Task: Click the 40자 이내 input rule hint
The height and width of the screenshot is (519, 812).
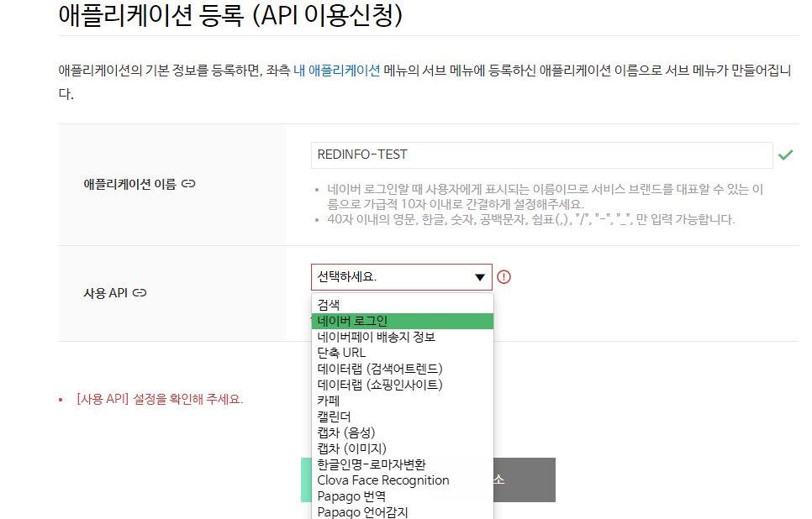Action: click(530, 219)
